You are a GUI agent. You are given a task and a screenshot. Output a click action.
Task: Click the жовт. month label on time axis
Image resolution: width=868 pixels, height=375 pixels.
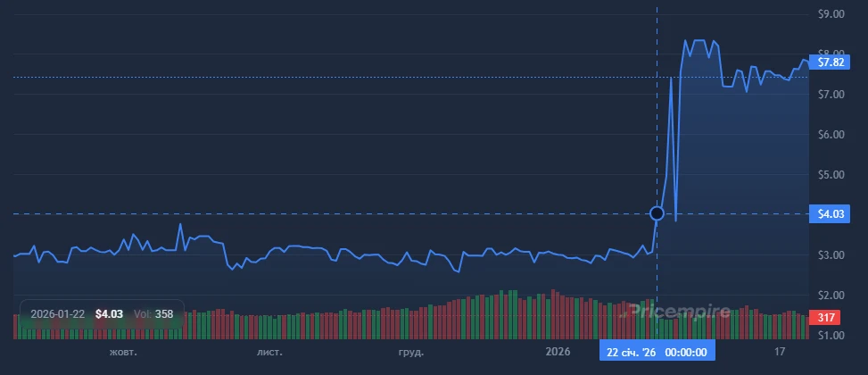[123, 352]
